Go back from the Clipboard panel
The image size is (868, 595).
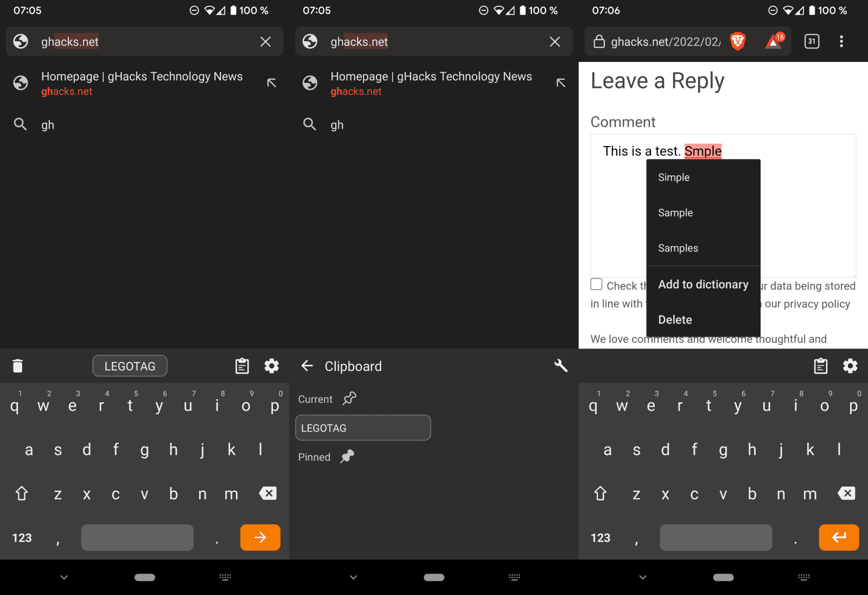(307, 366)
